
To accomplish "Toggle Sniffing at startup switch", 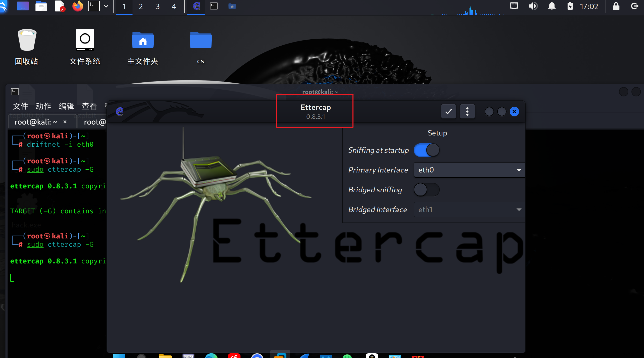I will click(x=426, y=150).
